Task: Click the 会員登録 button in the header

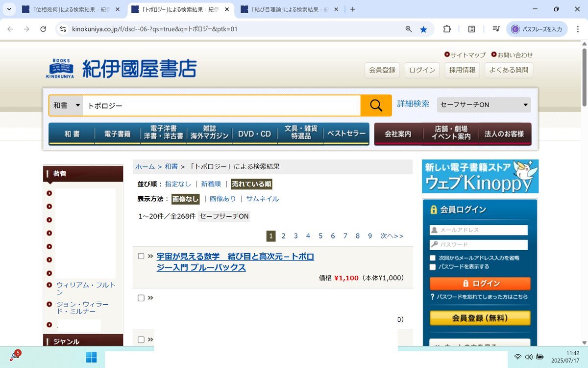Action: tap(382, 70)
